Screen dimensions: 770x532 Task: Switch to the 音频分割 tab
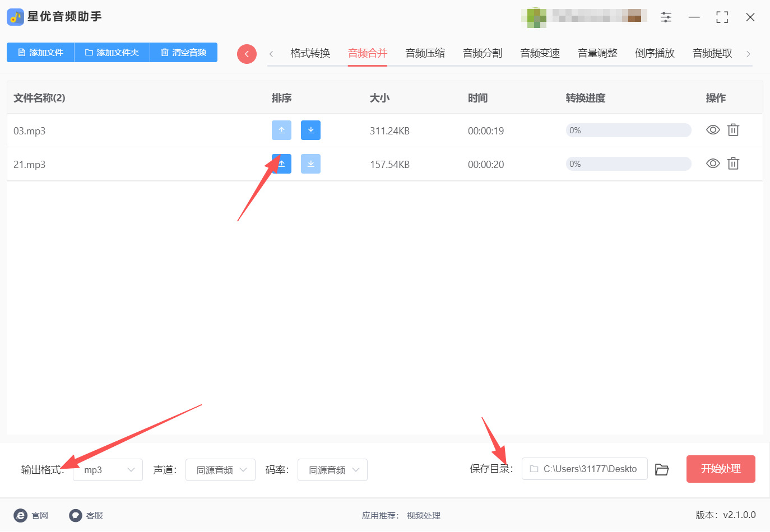click(483, 53)
